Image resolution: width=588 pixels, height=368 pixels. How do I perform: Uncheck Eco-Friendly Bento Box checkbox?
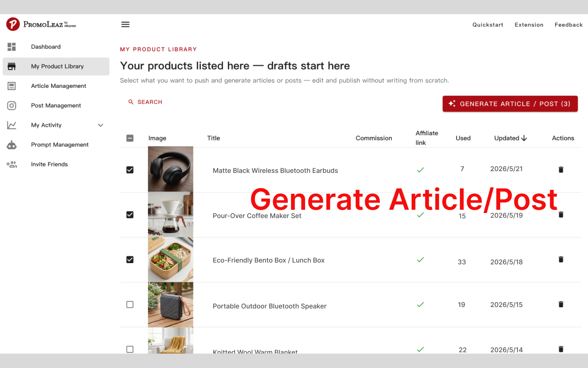click(130, 259)
